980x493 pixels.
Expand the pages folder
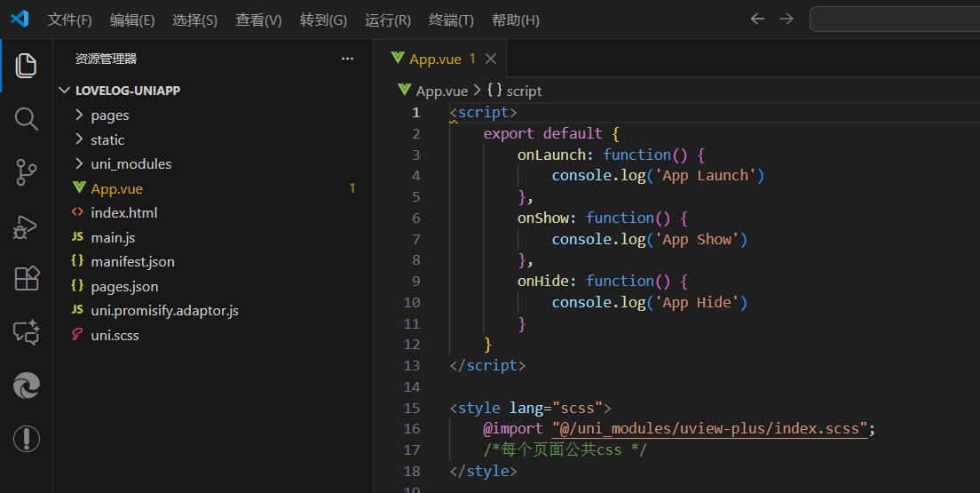point(109,115)
